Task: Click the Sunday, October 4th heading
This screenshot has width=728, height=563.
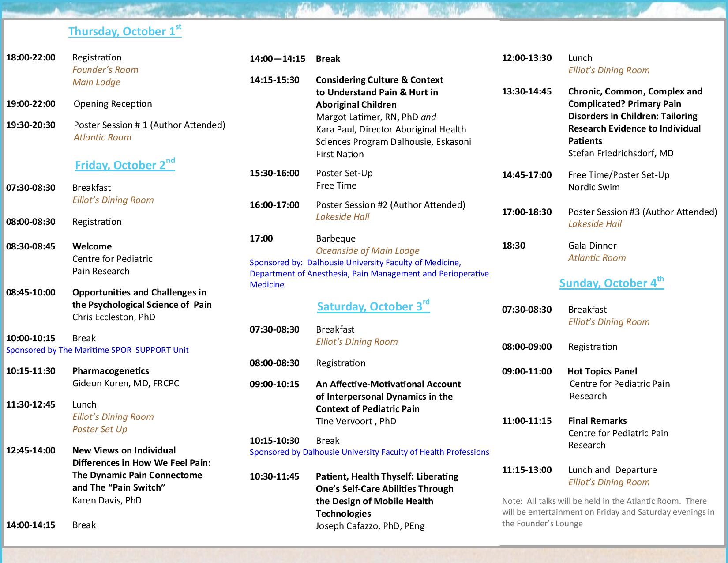Action: tap(612, 282)
